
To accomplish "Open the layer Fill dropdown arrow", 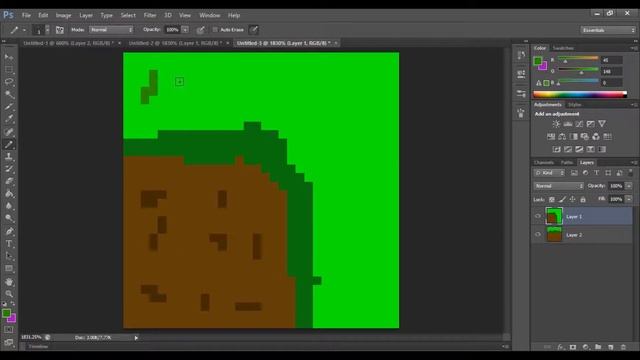I will click(629, 199).
